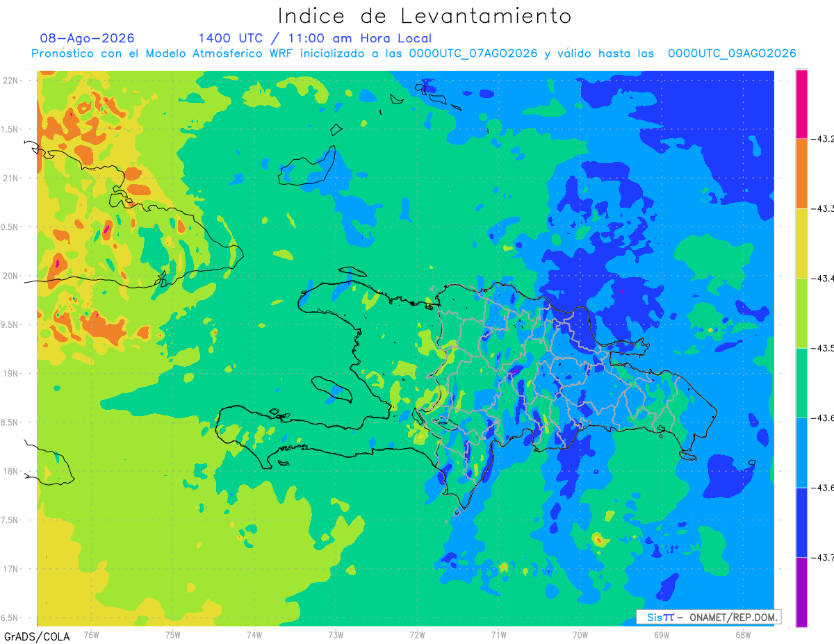The height and width of the screenshot is (644, 834).
Task: Click the legend value '-43.3'
Action: click(822, 208)
